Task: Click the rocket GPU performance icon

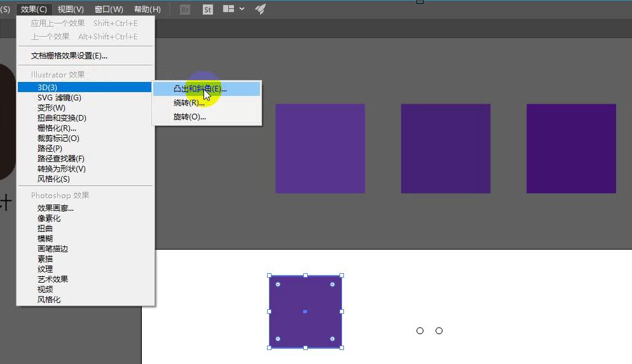Action: coord(261,9)
